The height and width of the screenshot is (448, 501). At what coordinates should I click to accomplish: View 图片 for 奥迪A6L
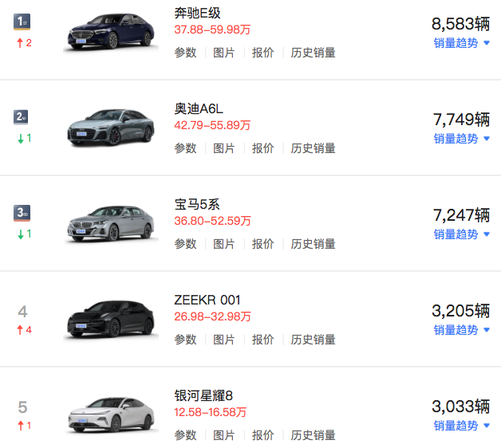(224, 148)
